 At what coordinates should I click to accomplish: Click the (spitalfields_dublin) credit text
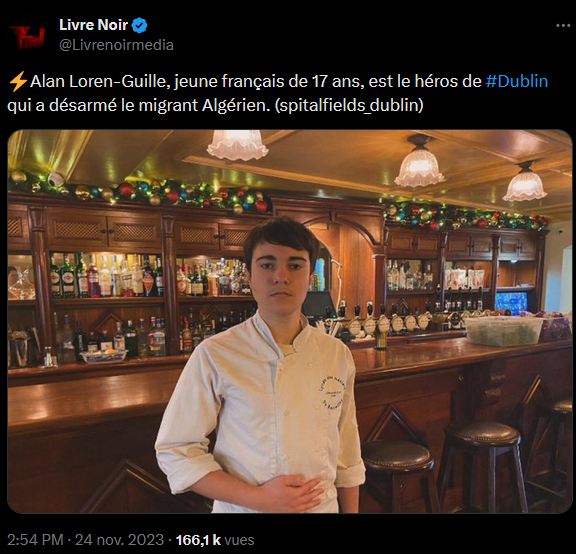(349, 105)
